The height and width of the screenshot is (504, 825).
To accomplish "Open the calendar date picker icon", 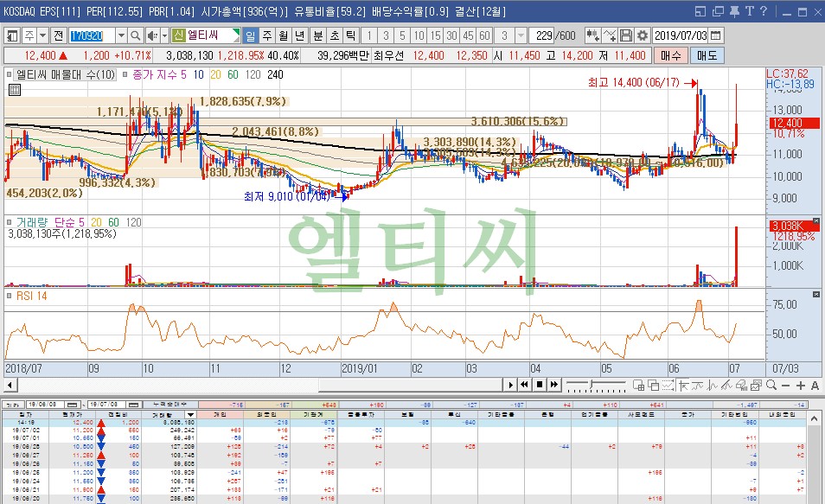I will click(x=715, y=35).
